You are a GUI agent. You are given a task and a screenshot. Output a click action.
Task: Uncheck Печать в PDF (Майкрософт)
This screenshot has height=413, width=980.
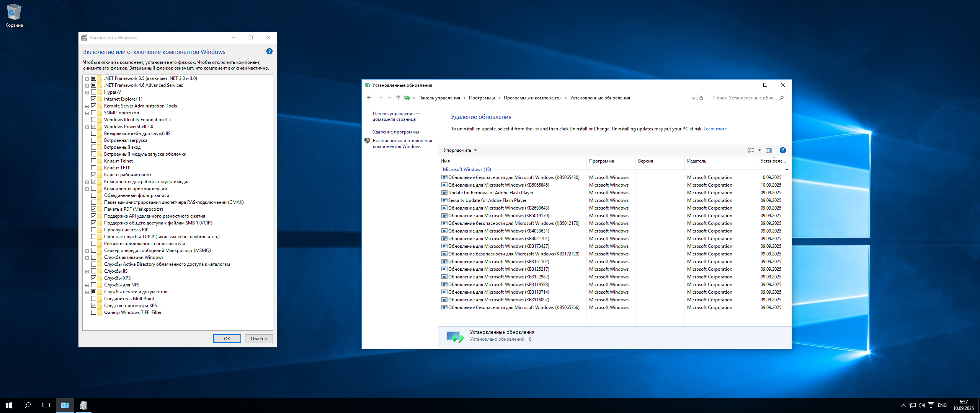93,209
